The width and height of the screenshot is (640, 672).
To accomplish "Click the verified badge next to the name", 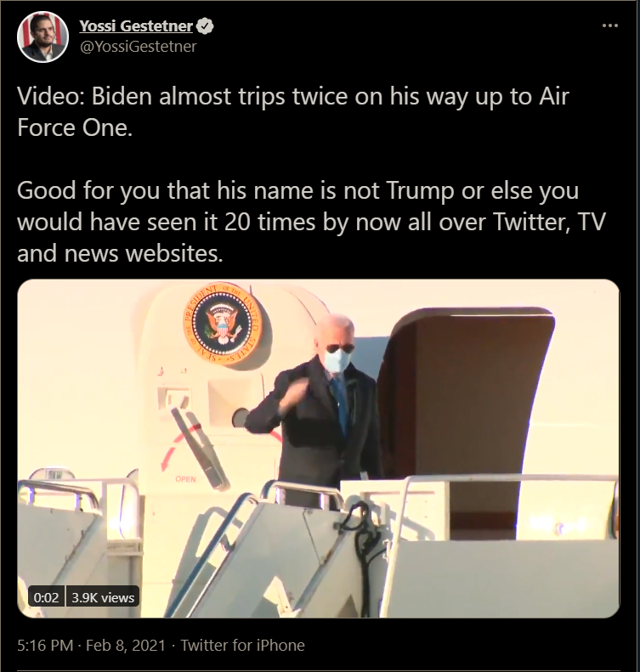I will 206,26.
